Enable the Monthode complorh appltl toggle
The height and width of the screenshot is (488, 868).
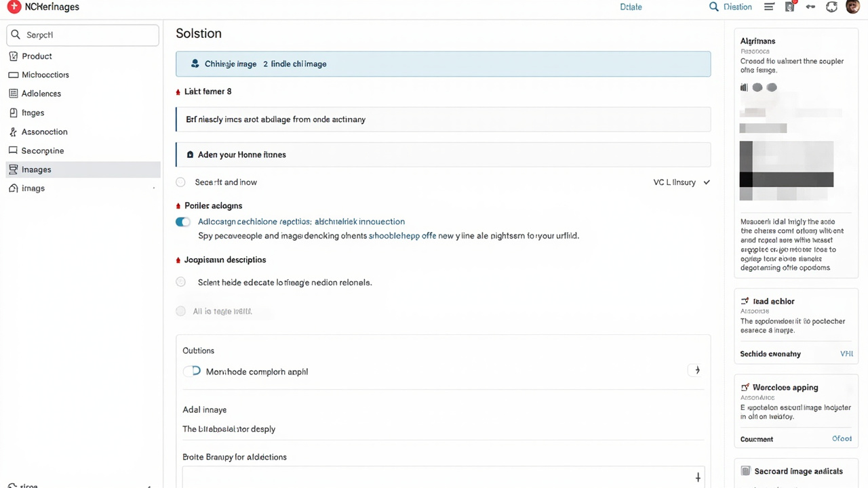coord(192,371)
